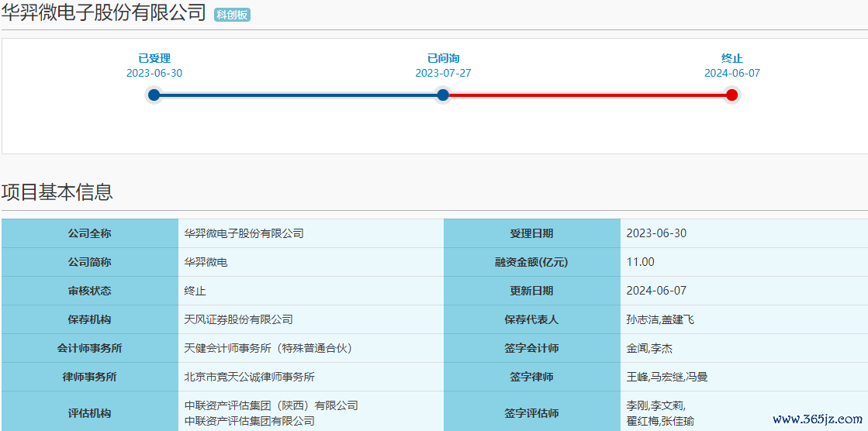Click the 公司全称 header cell

pos(90,233)
